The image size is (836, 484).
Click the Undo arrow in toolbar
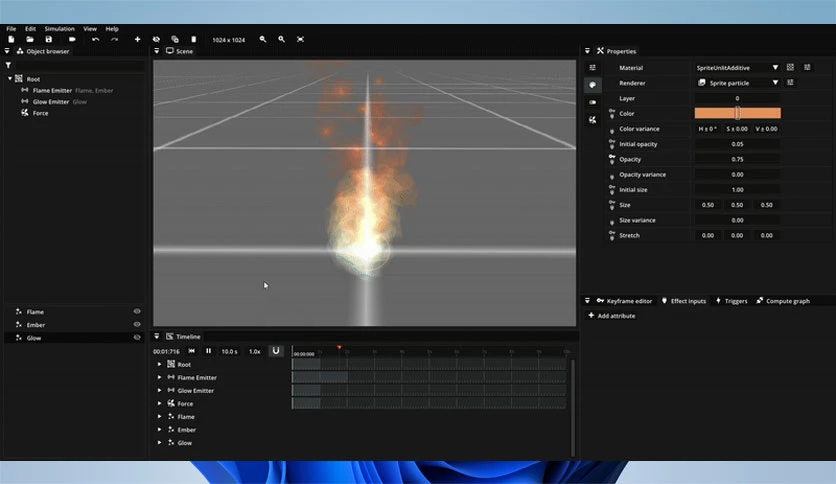(95, 39)
